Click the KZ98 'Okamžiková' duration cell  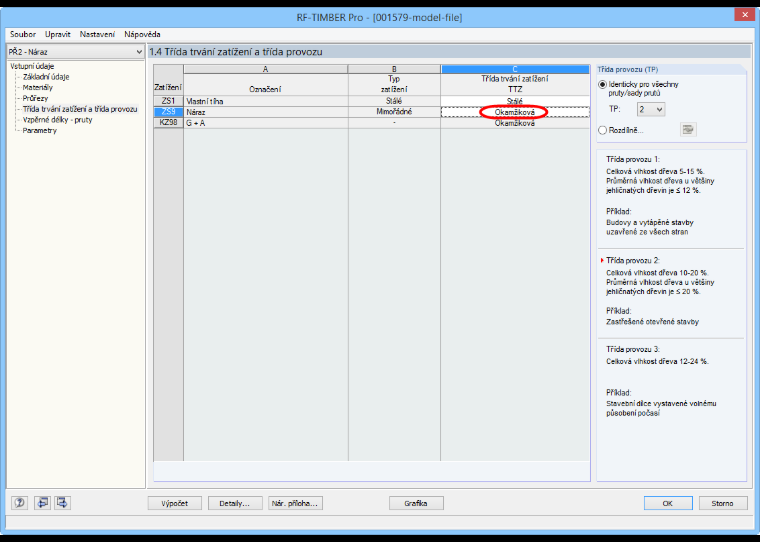pyautogui.click(x=515, y=123)
